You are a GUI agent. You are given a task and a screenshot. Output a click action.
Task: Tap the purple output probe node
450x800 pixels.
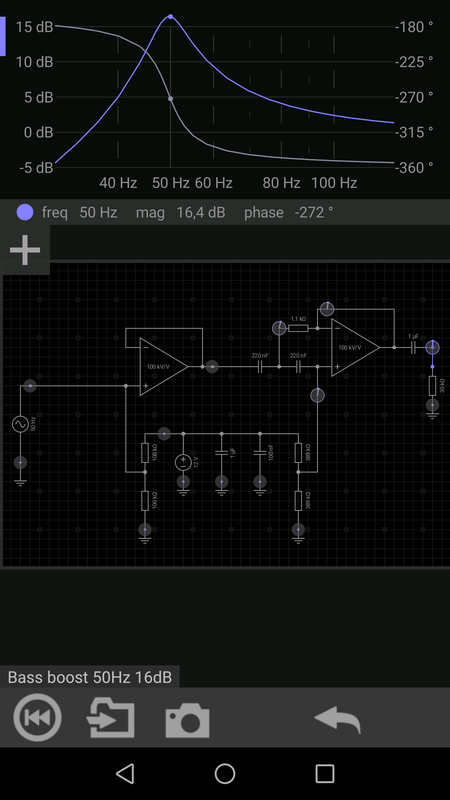433,347
